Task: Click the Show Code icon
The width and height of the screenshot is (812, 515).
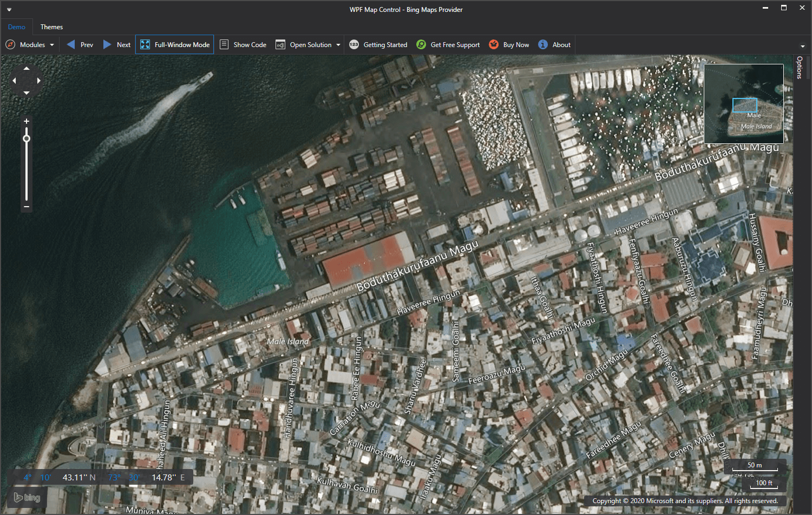Action: click(x=224, y=44)
